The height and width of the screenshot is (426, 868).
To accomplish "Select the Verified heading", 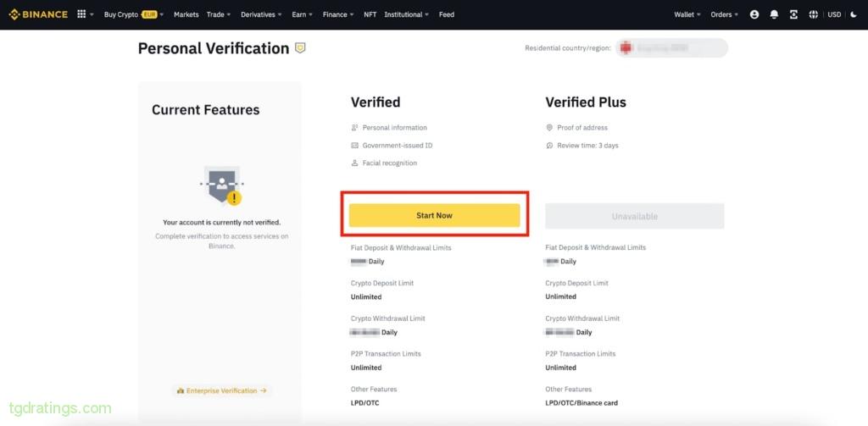I will (x=376, y=102).
